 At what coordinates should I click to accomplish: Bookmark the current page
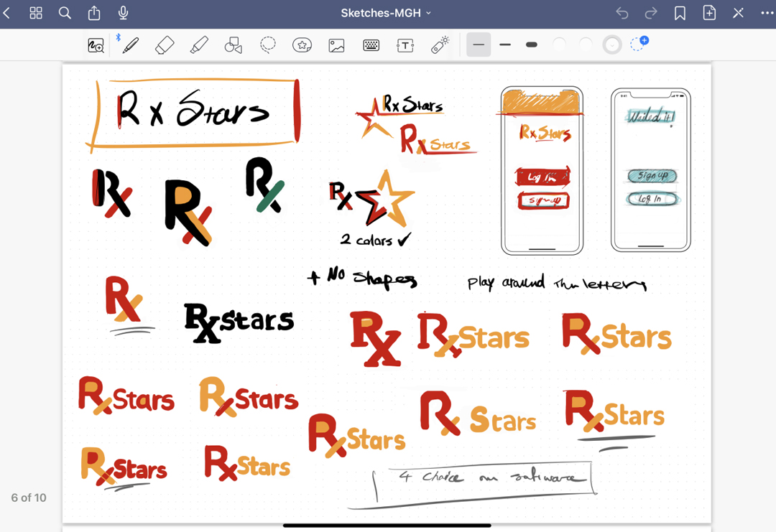pos(680,13)
